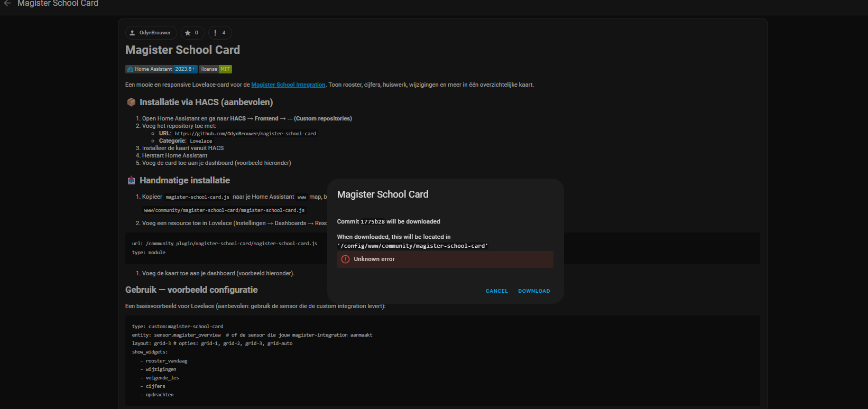
Task: Click the 'Installatie via HACS (aanbevolen)' heading
Action: pos(206,102)
